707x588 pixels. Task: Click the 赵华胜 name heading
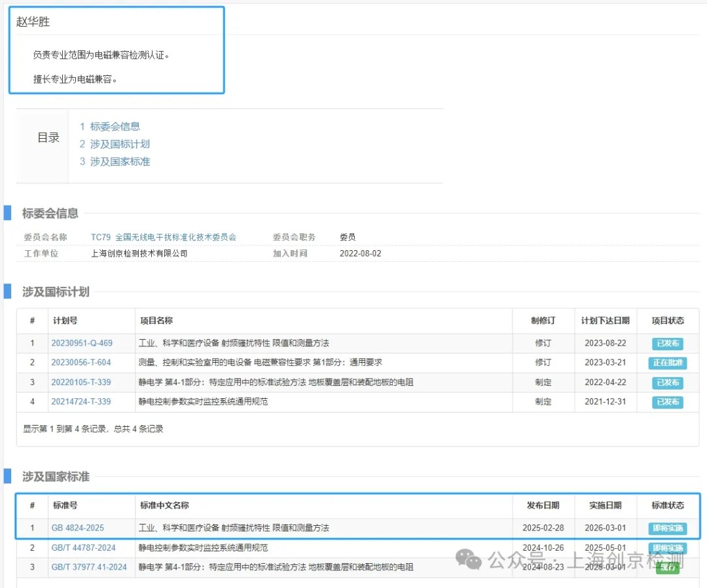point(33,22)
